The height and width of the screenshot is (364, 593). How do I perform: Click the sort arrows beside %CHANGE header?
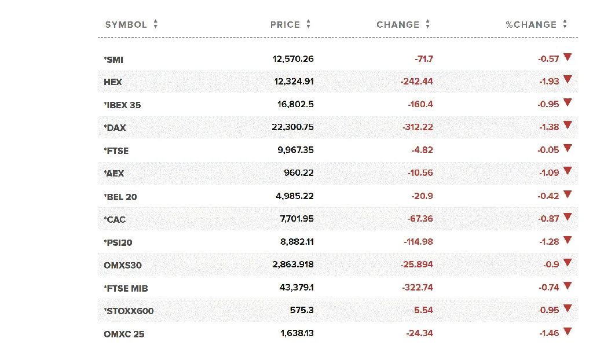565,24
